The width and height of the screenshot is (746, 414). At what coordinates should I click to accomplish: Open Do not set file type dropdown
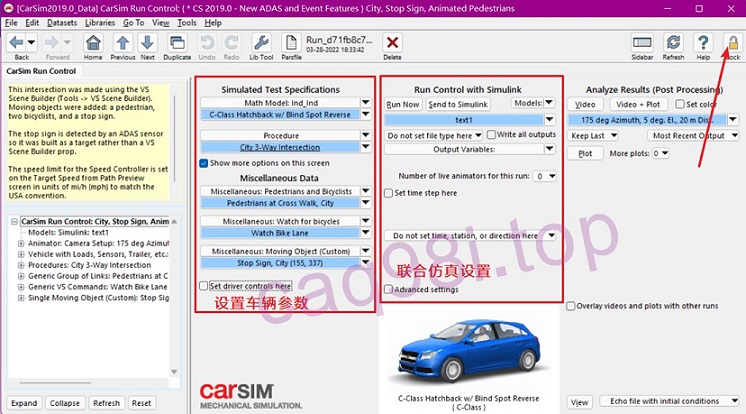pyautogui.click(x=434, y=136)
